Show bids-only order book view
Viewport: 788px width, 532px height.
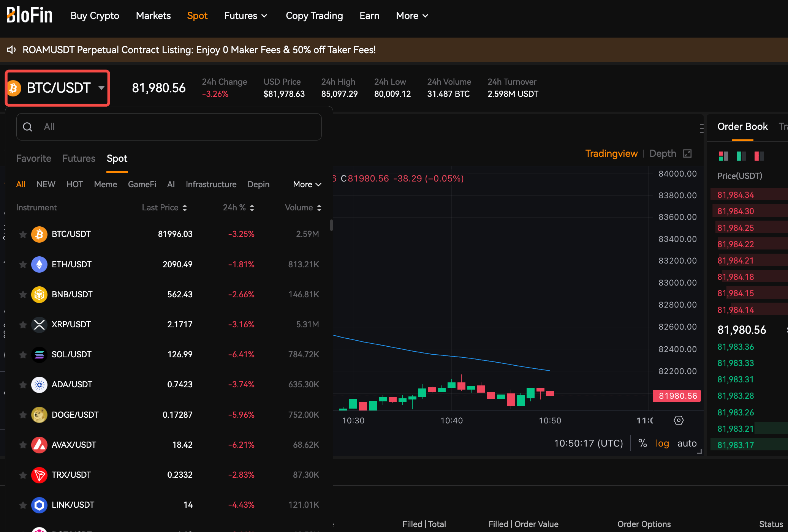click(741, 156)
